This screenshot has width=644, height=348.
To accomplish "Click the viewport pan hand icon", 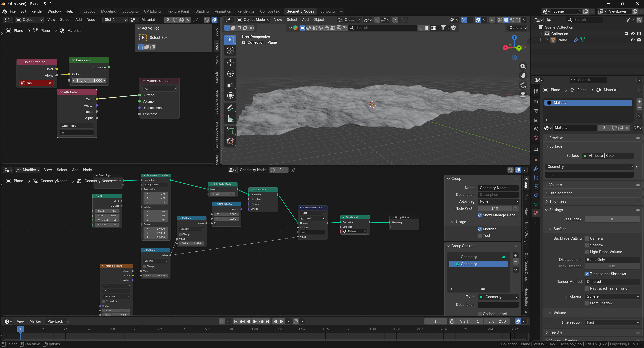I will coord(523,75).
